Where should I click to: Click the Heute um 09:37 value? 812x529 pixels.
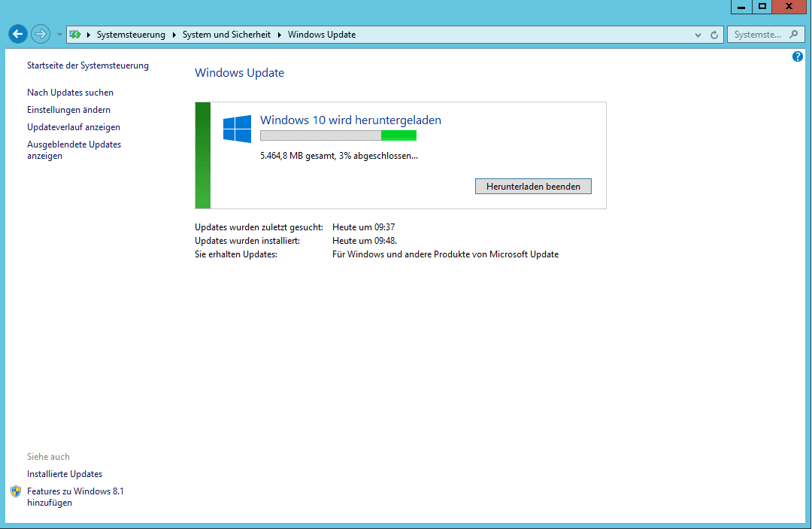(364, 227)
